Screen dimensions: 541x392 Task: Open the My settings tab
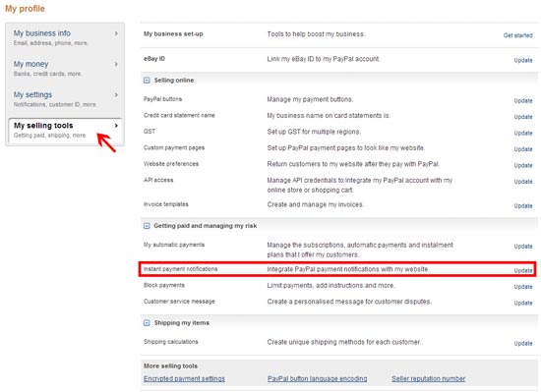[65, 99]
